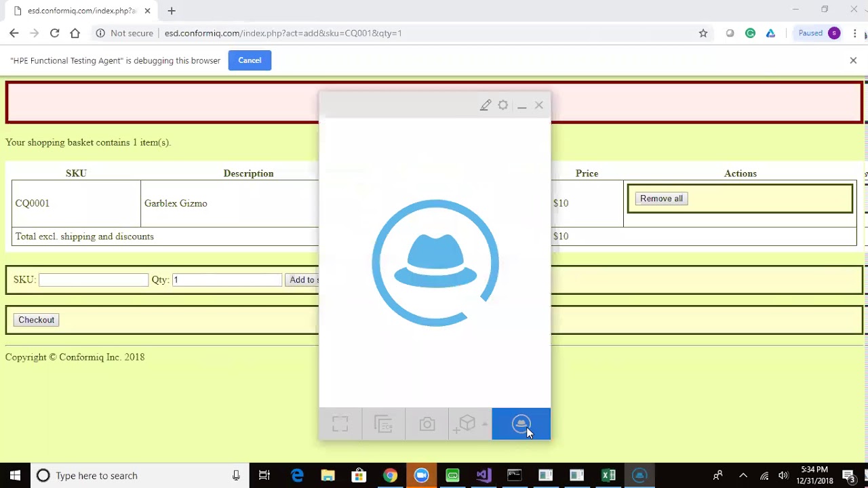Click the pencil edit icon in spy panel
868x488 pixels.
[x=486, y=105]
